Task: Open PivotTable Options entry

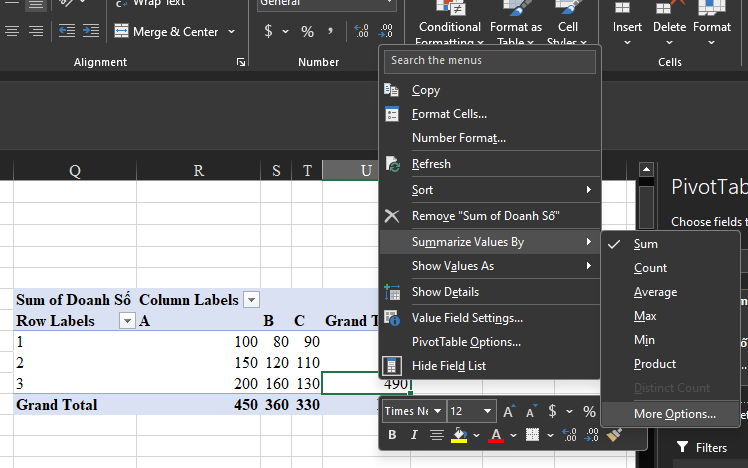Action: point(466,342)
